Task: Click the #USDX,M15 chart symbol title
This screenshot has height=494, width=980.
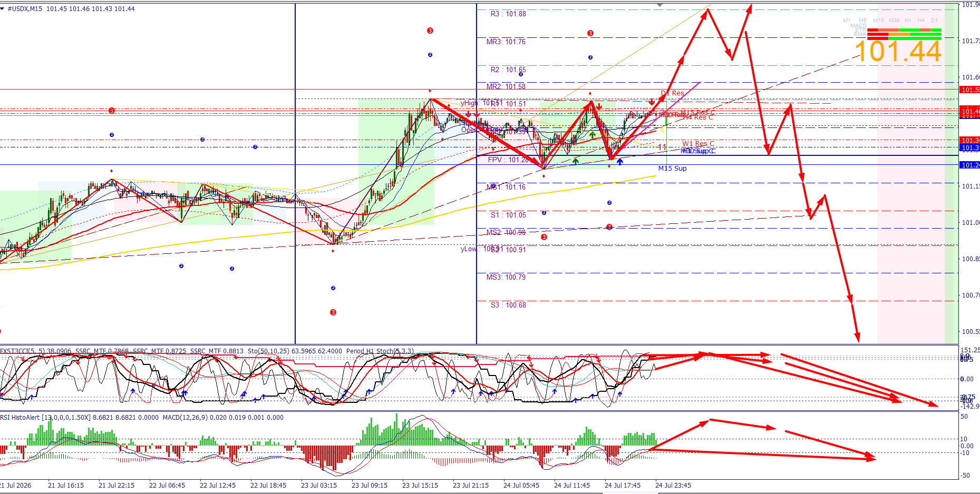Action: coord(25,9)
